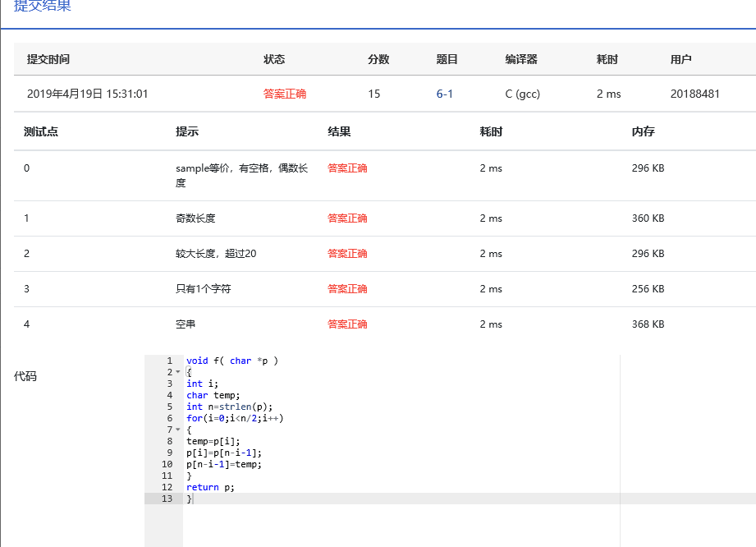Click the 答案正确 status in submission row

click(284, 94)
